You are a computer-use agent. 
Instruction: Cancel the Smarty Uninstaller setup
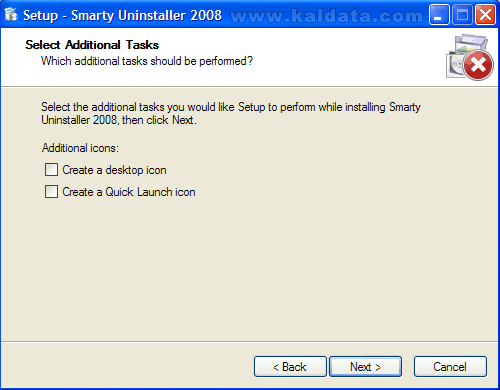[x=450, y=367]
